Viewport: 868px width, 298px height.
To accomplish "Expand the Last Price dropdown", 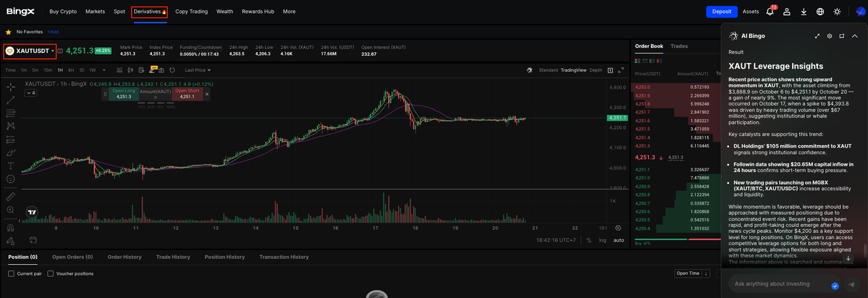I will pyautogui.click(x=197, y=70).
